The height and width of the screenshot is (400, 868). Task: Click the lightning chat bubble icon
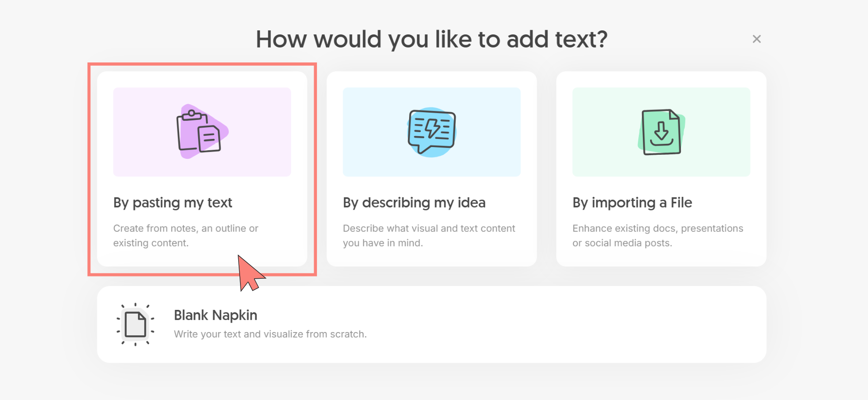point(432,132)
